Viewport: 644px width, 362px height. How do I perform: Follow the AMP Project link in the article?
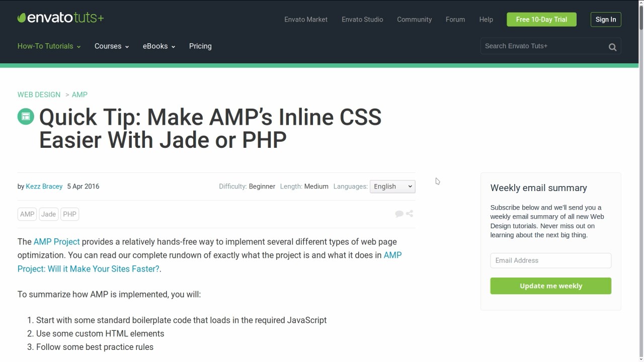(x=56, y=242)
